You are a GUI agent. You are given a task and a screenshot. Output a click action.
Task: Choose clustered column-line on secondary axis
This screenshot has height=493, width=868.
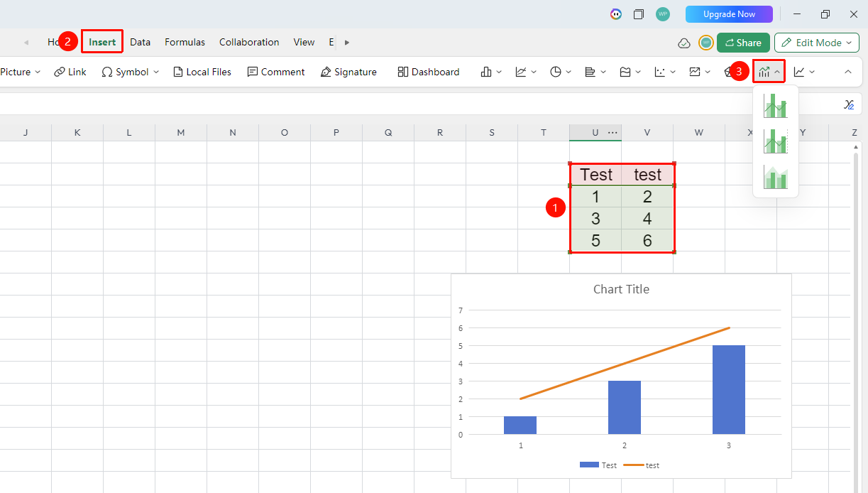(776, 141)
